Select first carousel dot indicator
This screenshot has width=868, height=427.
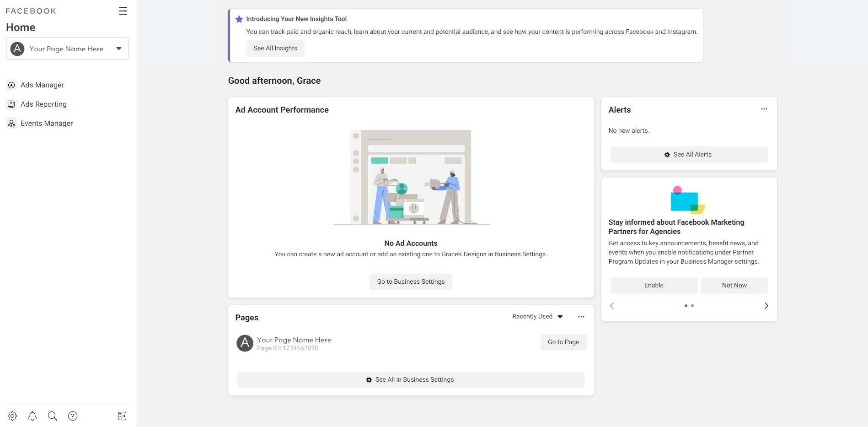point(686,306)
